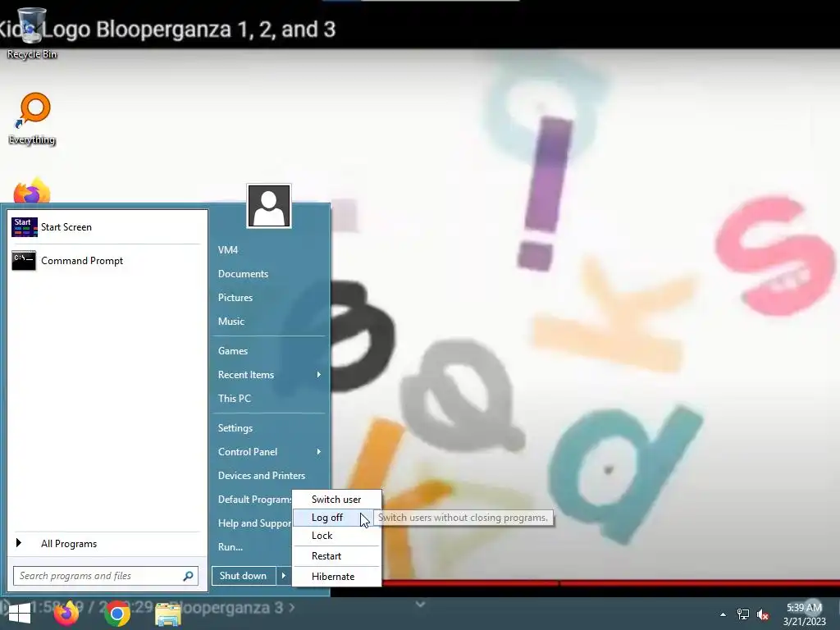
Task: Expand the Control Panel submenu arrow
Action: [319, 452]
